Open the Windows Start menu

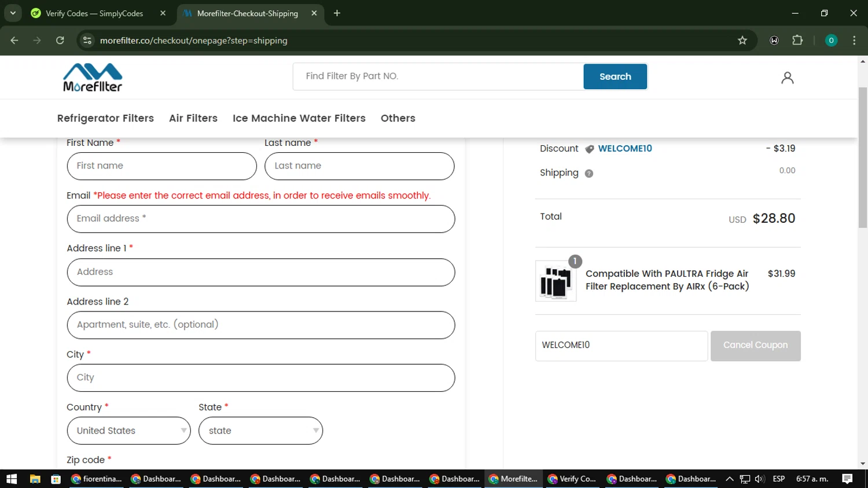[x=12, y=479]
